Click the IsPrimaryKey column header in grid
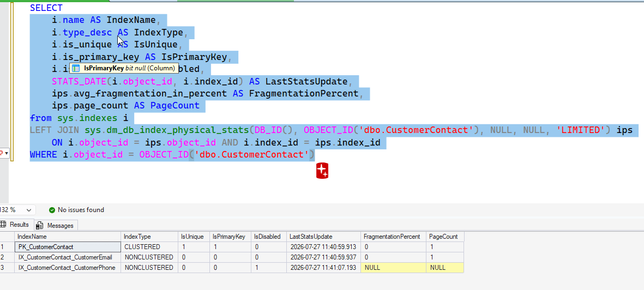Viewport: 644px width, 290px height. pyautogui.click(x=230, y=237)
